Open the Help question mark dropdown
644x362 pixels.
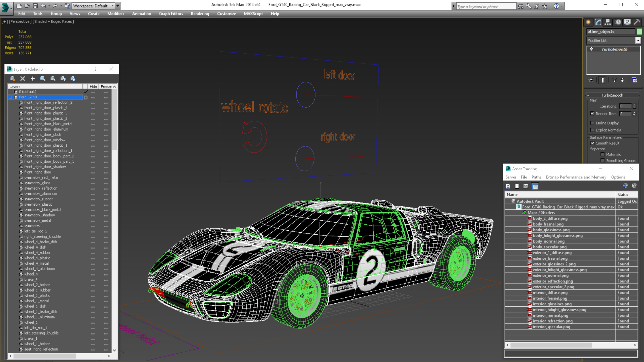point(562,6)
